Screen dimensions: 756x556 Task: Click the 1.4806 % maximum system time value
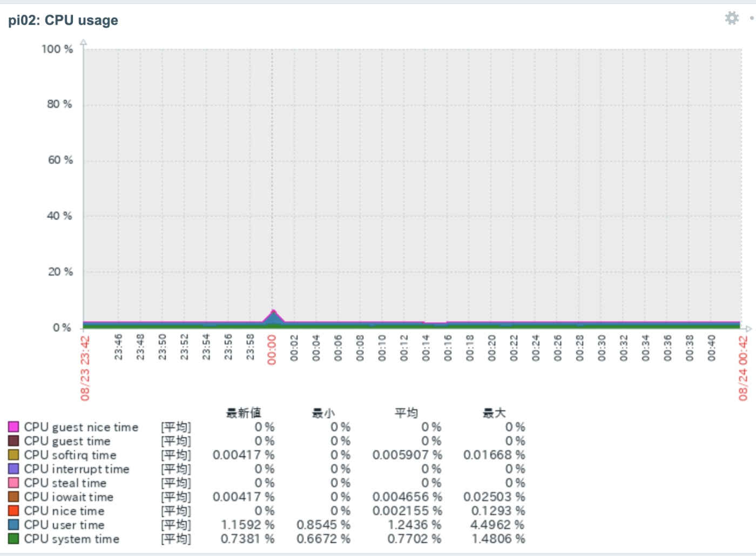coord(498,539)
